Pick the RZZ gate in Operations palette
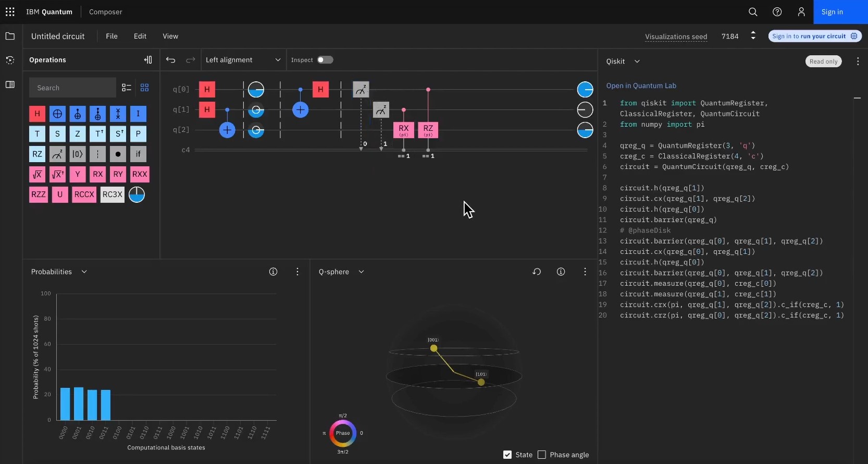 (x=39, y=194)
